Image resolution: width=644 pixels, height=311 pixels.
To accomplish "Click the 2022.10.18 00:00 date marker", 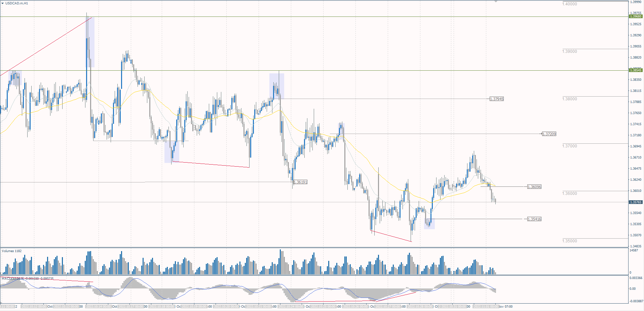I will point(162,307).
